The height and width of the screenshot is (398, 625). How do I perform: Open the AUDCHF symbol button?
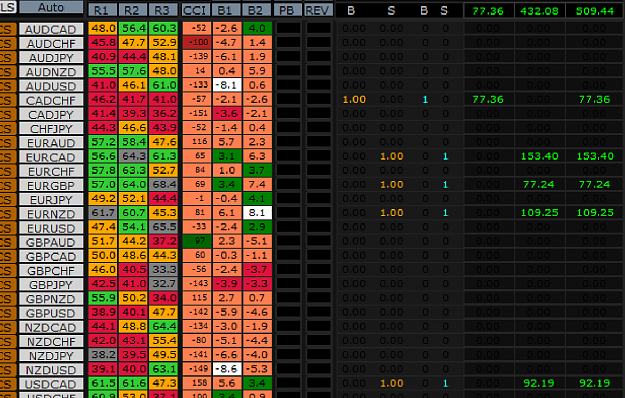click(x=51, y=43)
